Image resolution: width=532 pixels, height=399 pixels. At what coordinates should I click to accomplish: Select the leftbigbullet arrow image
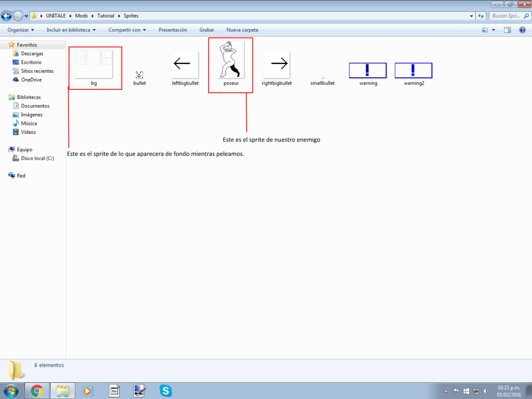[x=185, y=68]
